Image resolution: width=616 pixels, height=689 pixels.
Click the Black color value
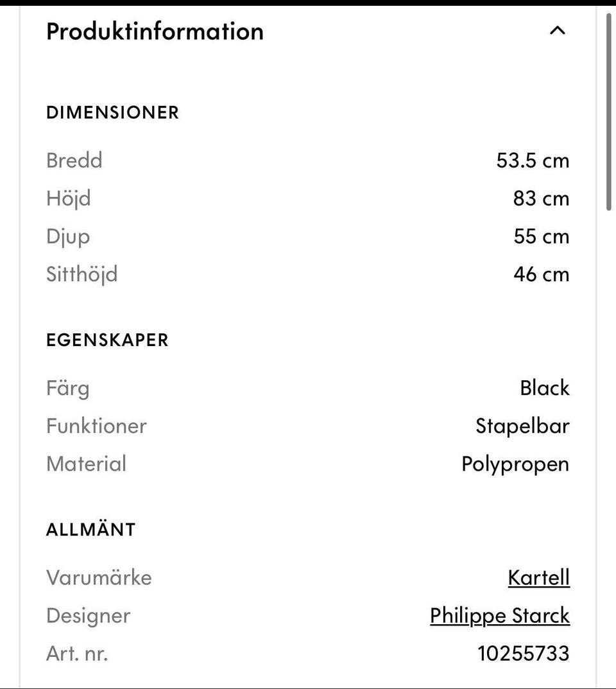coord(544,388)
